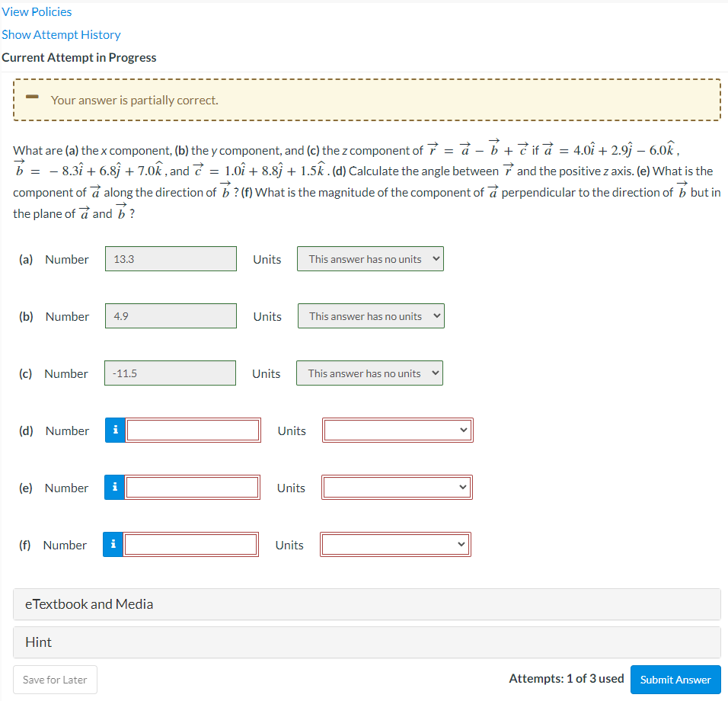Save the assignment for later

point(55,679)
